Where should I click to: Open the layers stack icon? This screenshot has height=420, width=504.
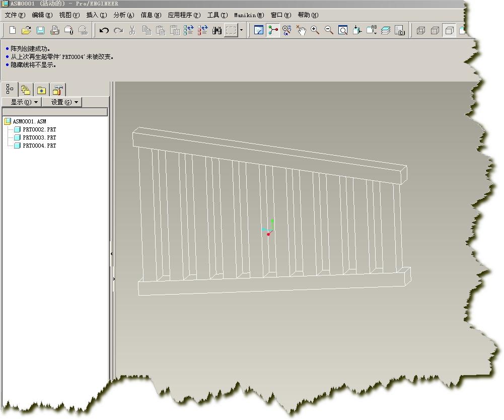click(385, 31)
